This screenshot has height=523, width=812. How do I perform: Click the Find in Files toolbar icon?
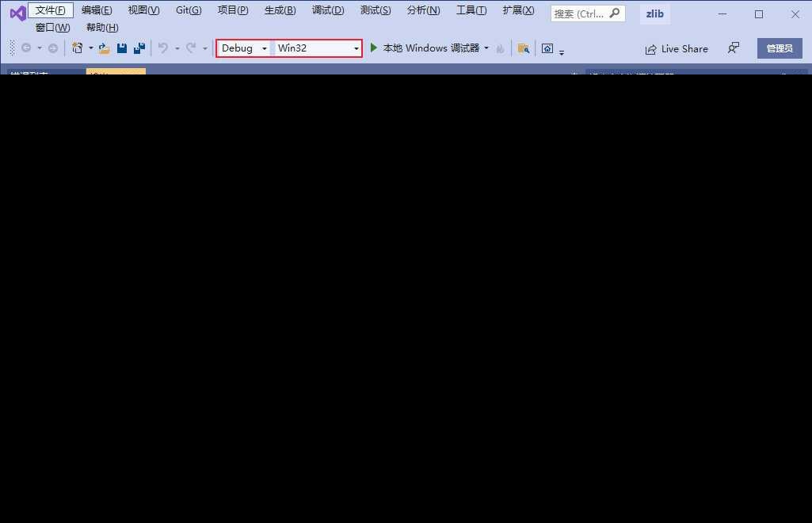tap(524, 48)
